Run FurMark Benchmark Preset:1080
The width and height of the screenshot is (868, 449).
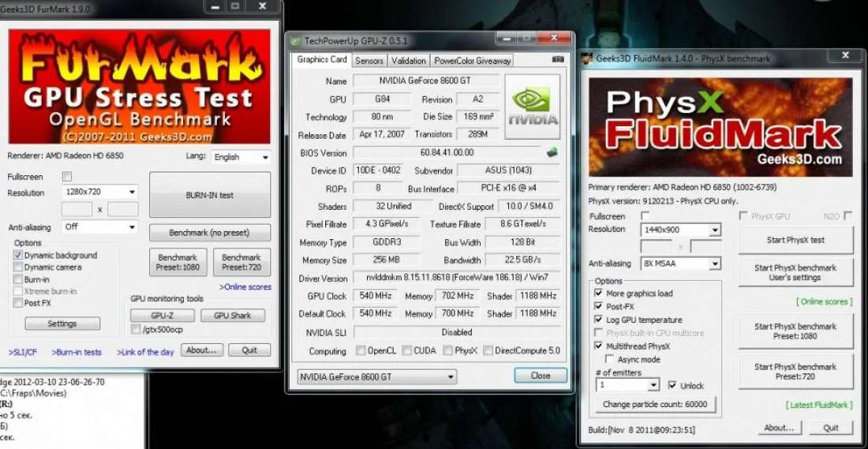tap(178, 262)
